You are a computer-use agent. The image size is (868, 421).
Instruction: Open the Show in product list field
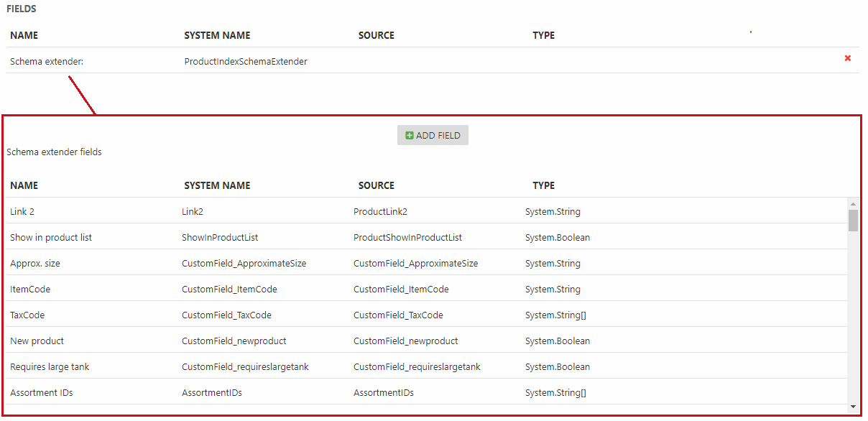(51, 238)
